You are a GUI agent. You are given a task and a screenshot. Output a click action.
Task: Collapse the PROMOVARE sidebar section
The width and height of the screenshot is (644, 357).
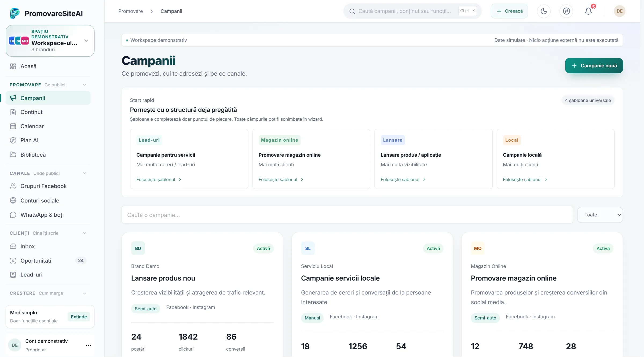[85, 85]
